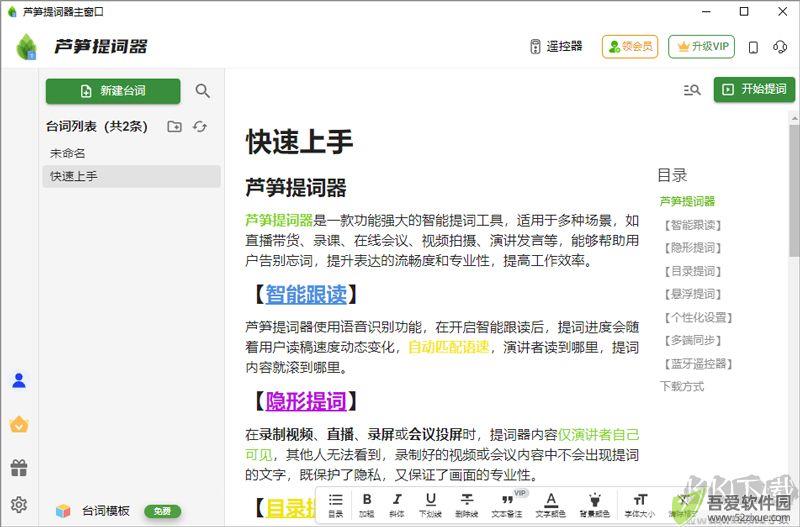Click the 升级VIP button
Screen dimensions: 800x527
[x=702, y=46]
